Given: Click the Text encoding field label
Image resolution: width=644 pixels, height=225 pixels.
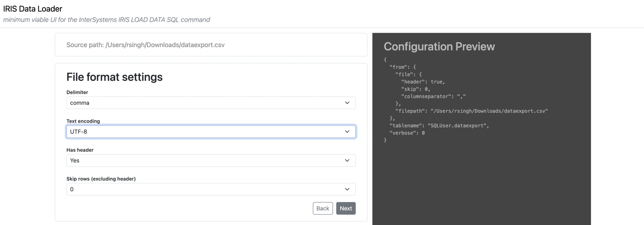Looking at the screenshot, I should 83,121.
